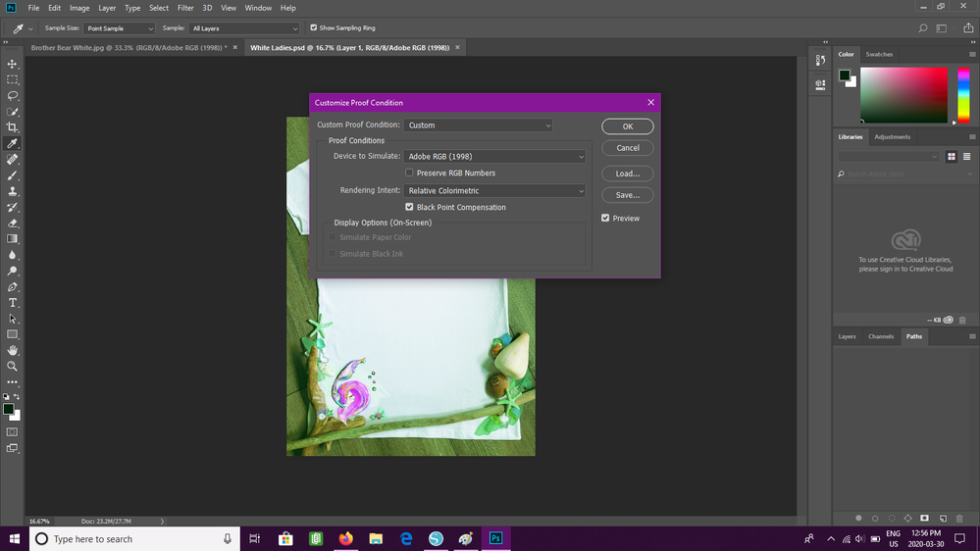The height and width of the screenshot is (551, 980).
Task: Select the Dodge tool
Action: point(13,272)
